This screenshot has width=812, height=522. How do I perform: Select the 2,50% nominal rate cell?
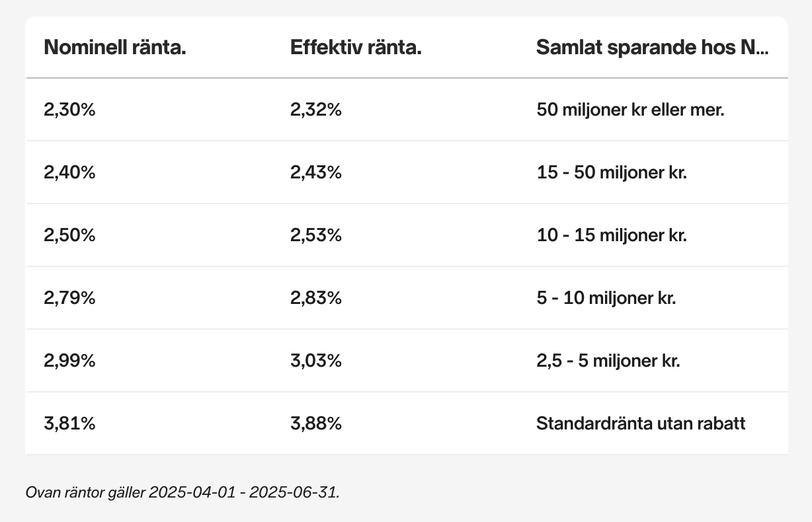pos(69,235)
